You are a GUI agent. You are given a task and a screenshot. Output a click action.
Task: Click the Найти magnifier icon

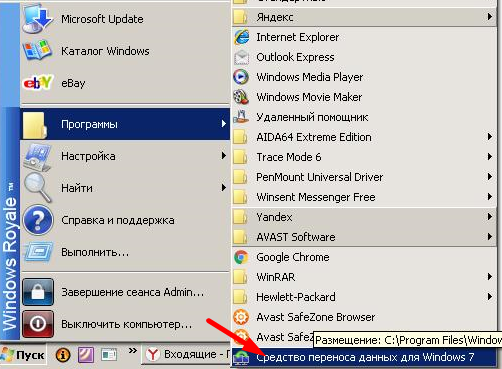click(37, 187)
